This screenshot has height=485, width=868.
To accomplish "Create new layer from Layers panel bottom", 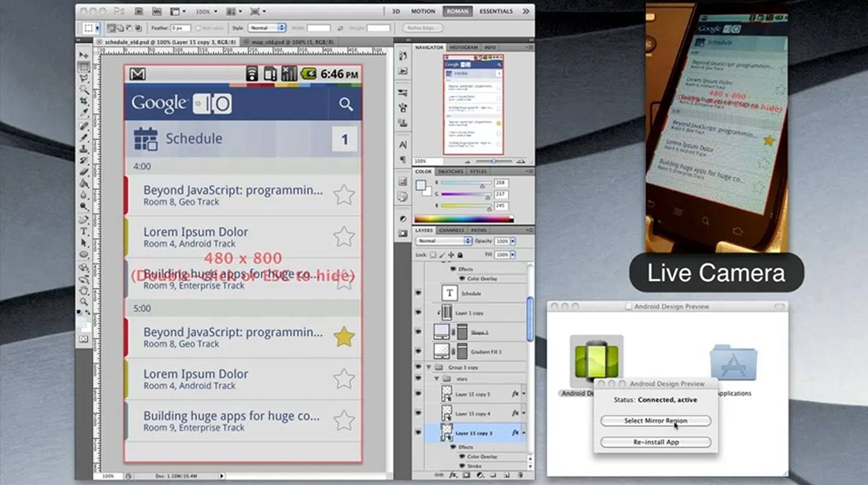I will (506, 475).
